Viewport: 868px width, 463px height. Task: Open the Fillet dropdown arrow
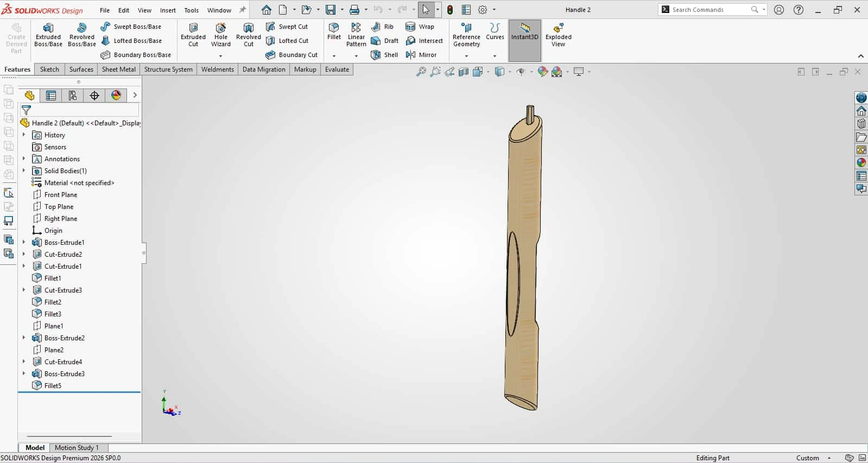[334, 56]
